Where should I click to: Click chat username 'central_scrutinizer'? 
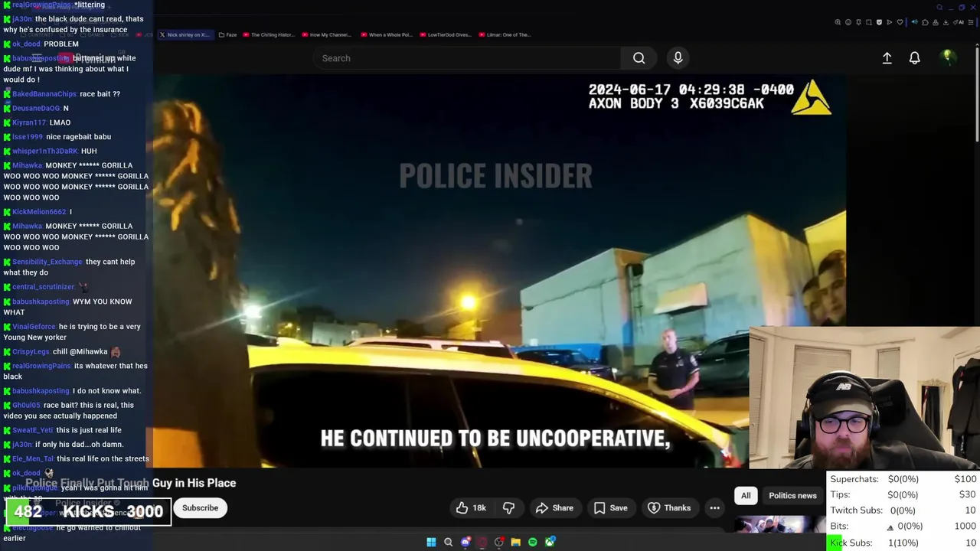(x=43, y=287)
